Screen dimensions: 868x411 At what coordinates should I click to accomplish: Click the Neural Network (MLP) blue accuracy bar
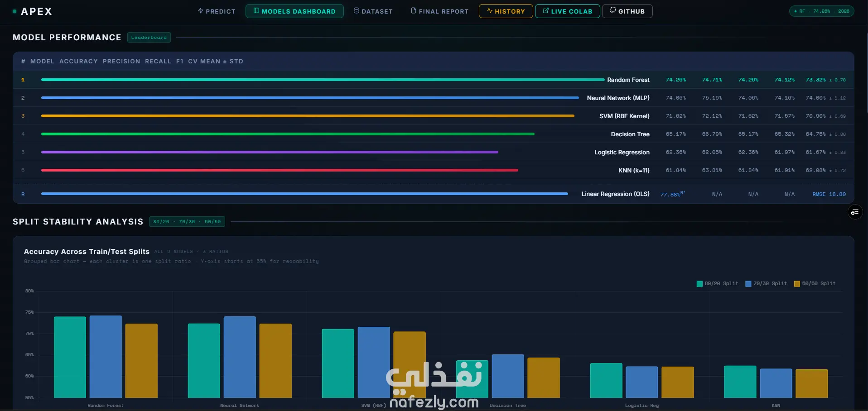tap(310, 98)
